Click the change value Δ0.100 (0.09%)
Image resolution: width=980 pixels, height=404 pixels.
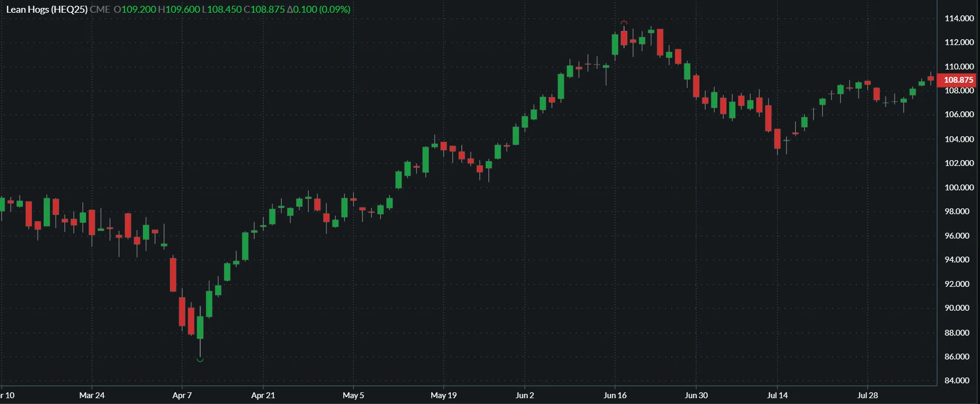click(x=318, y=9)
